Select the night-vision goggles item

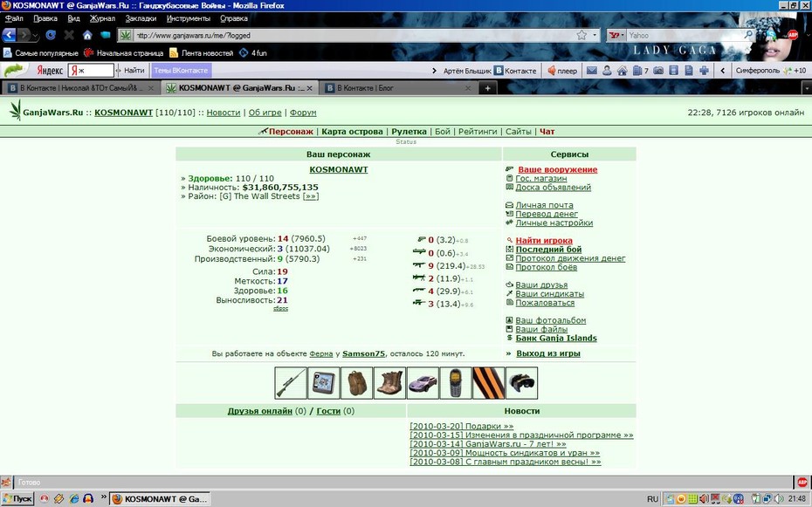click(x=521, y=383)
